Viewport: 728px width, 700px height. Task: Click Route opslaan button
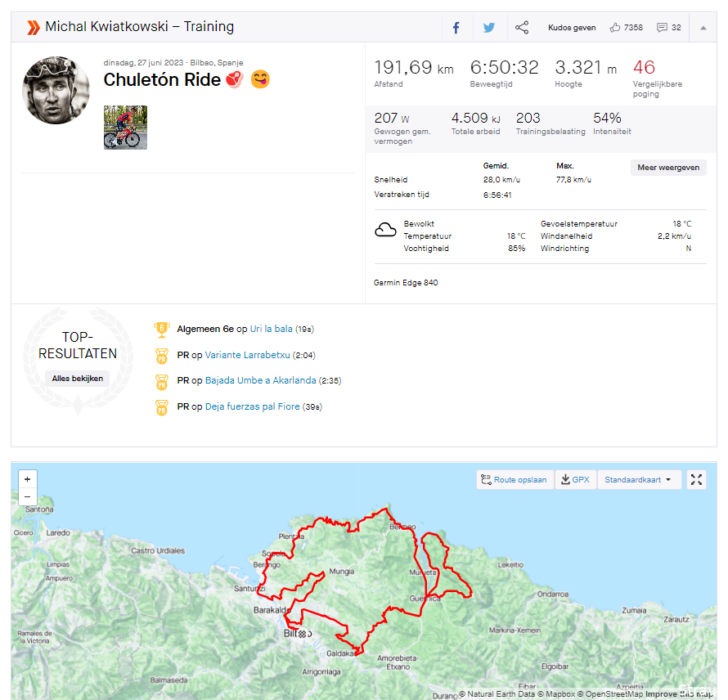(x=514, y=480)
